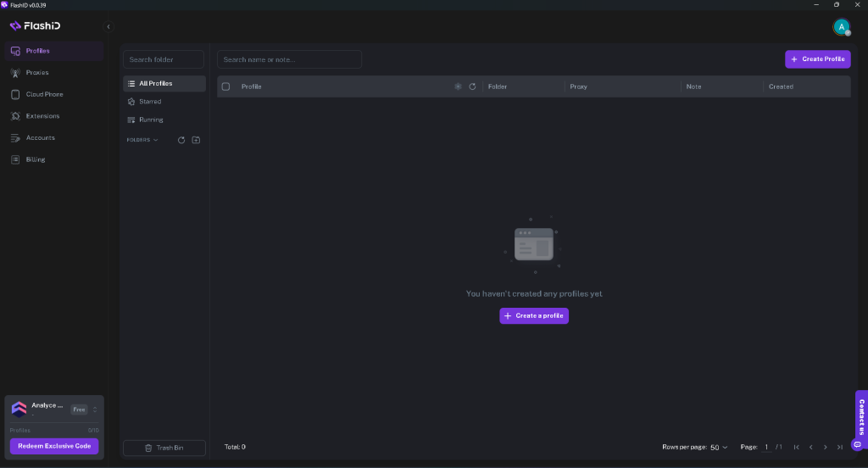The image size is (868, 468).
Task: Open the Trash Bin
Action: [164, 448]
